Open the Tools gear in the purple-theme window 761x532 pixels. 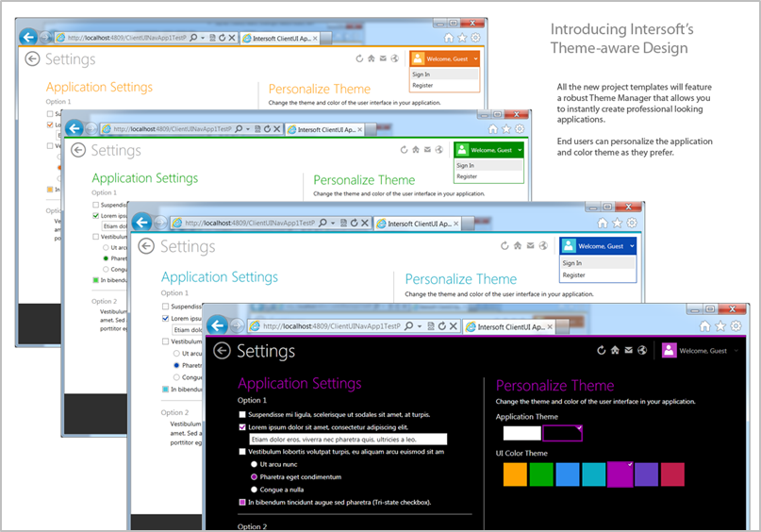[736, 326]
